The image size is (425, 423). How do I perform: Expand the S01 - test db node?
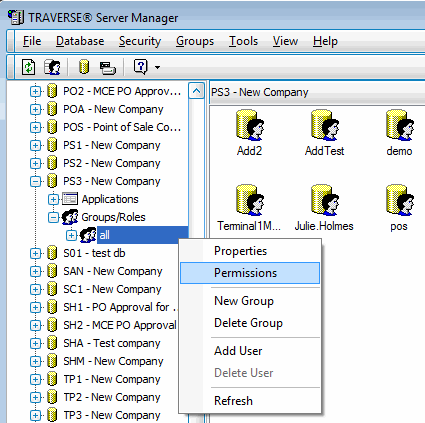[35, 253]
